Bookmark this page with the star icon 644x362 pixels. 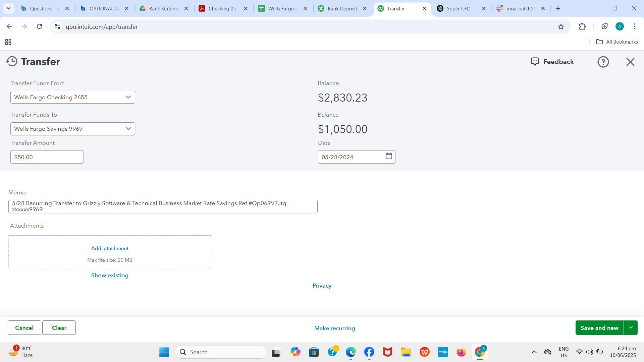click(561, 26)
